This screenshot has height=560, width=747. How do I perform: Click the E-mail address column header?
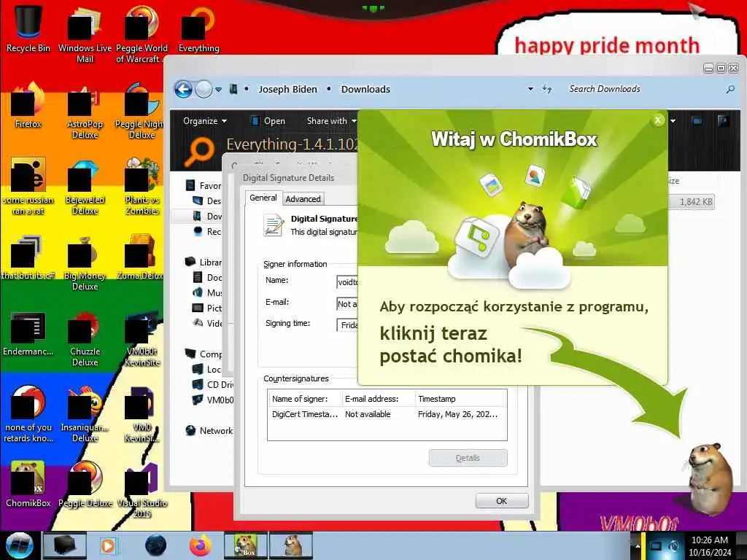click(x=379, y=399)
